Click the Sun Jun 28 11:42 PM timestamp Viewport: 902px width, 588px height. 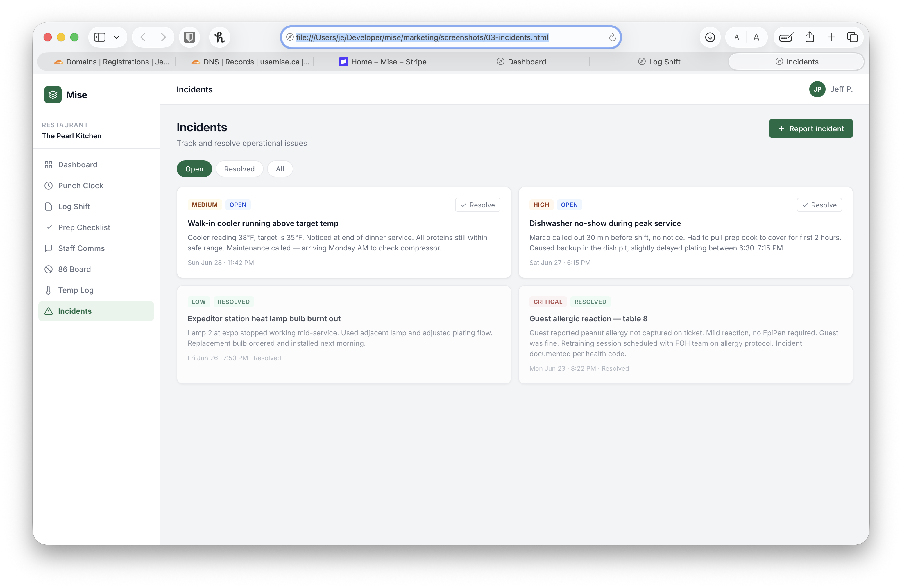(221, 263)
